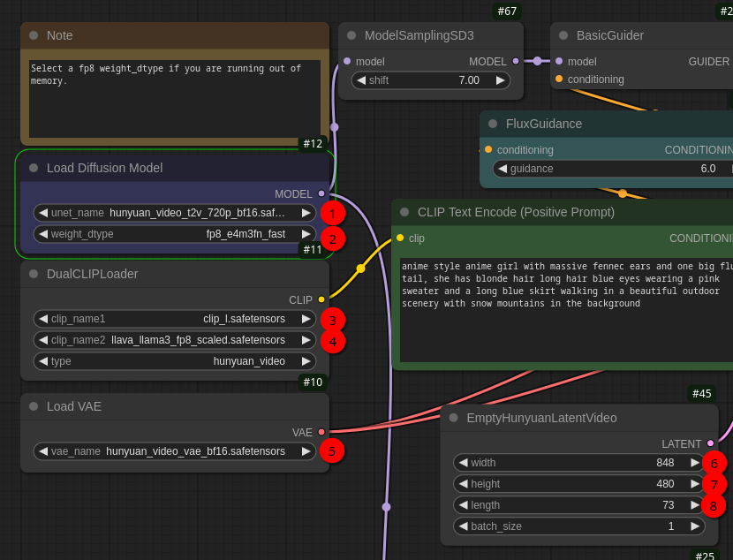Collapse the CLIP Text Encode node dot
This screenshot has height=560, width=733.
pyautogui.click(x=404, y=212)
